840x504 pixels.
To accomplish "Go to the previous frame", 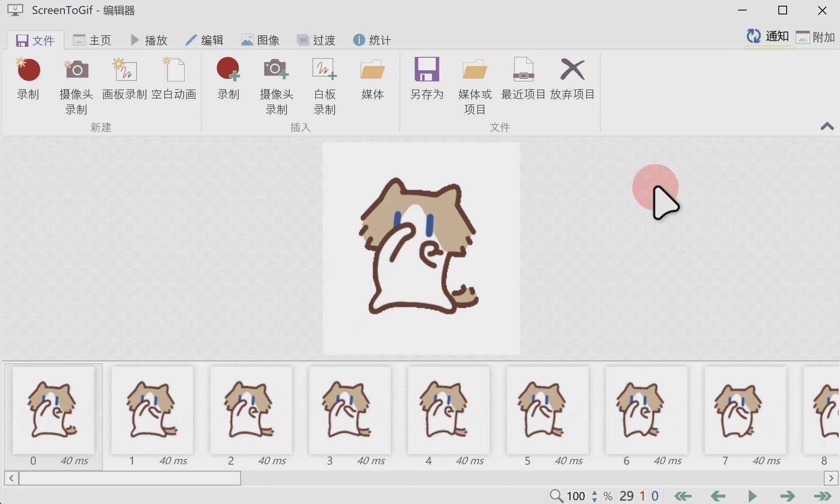I will [718, 496].
